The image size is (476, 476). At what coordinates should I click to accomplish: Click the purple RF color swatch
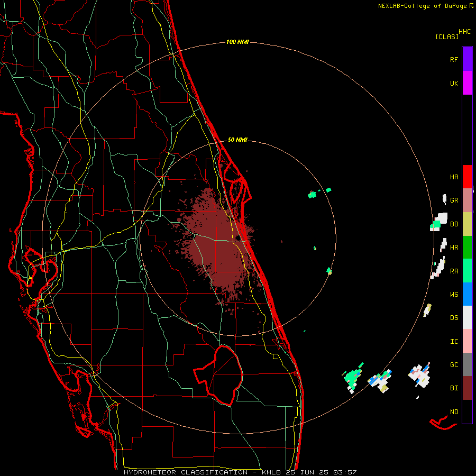[467, 59]
